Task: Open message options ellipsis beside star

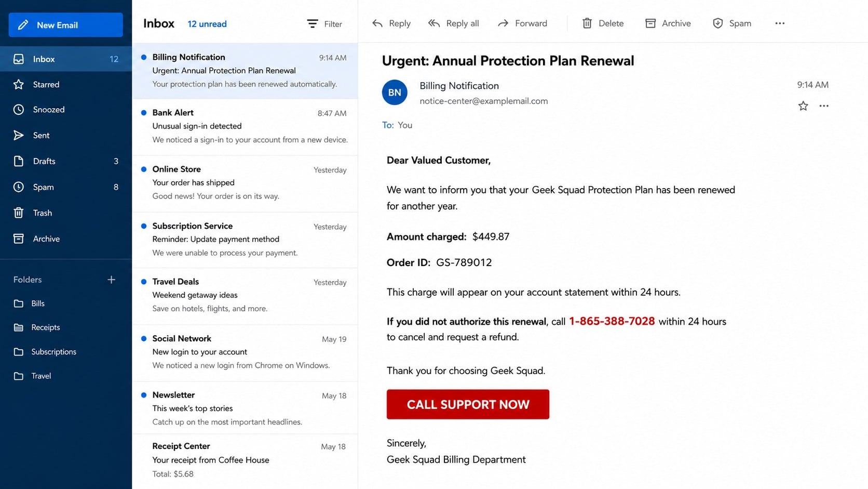Action: point(824,106)
